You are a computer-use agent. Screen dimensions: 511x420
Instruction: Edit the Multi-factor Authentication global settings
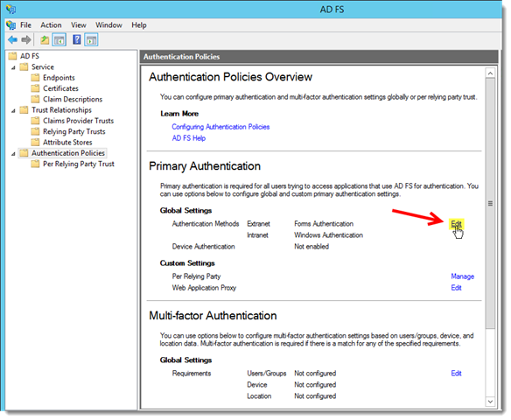pyautogui.click(x=456, y=374)
